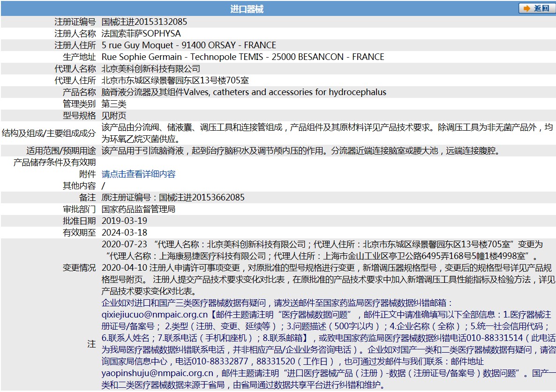Select production address Rue Sophie Germain BESANCON
Image resolution: width=556 pixels, height=392 pixels.
coord(243,57)
